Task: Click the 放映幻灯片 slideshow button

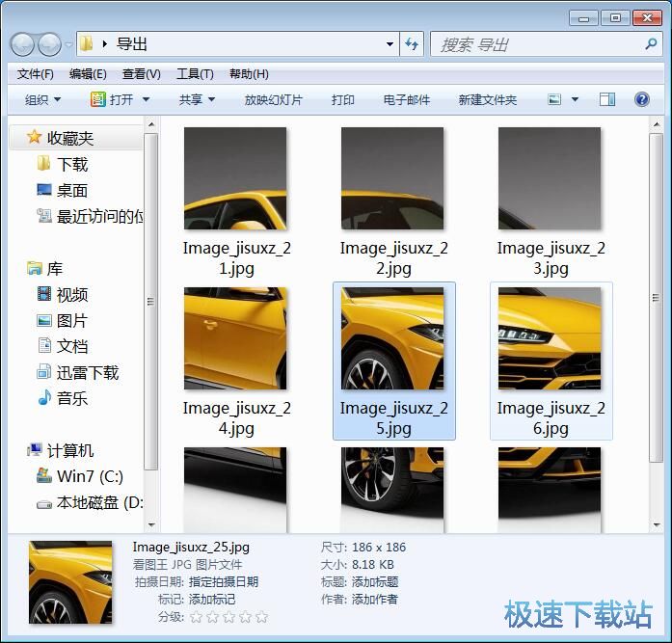Action: 273,99
